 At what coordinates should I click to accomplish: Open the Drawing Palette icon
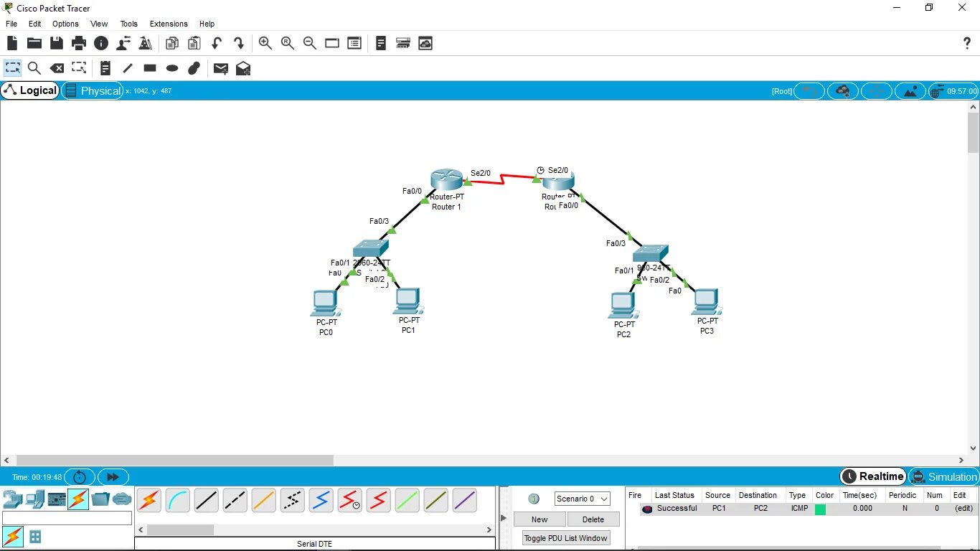pos(332,43)
